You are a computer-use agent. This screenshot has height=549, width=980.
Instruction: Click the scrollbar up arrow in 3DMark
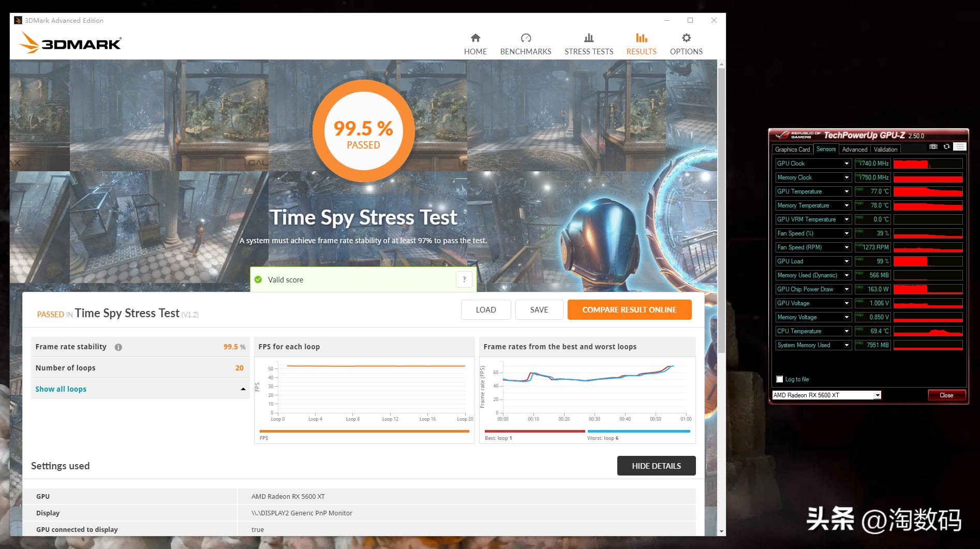(x=721, y=64)
